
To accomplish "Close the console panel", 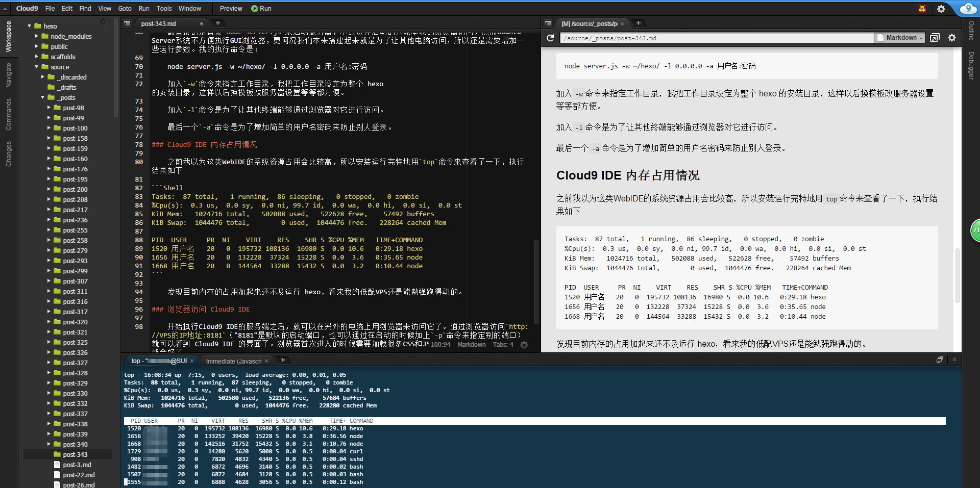I will pos(954,359).
